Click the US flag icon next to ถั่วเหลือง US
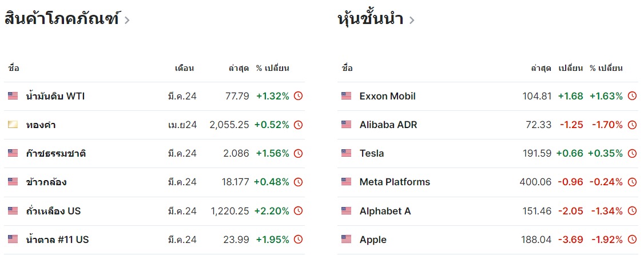The image size is (644, 255). (13, 211)
